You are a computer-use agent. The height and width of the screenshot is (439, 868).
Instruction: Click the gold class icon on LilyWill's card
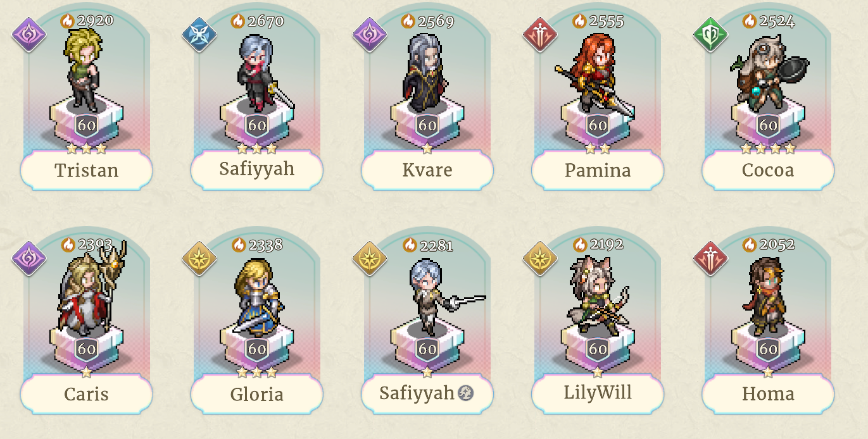point(540,258)
